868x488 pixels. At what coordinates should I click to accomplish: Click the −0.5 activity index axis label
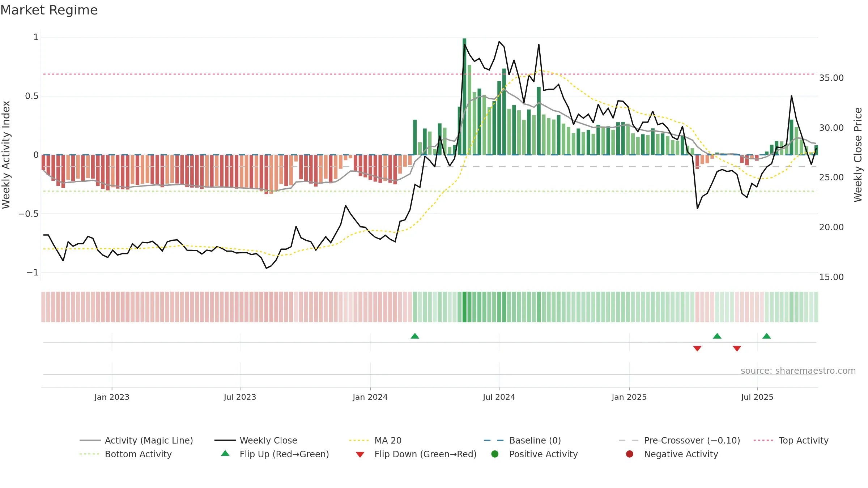(29, 214)
